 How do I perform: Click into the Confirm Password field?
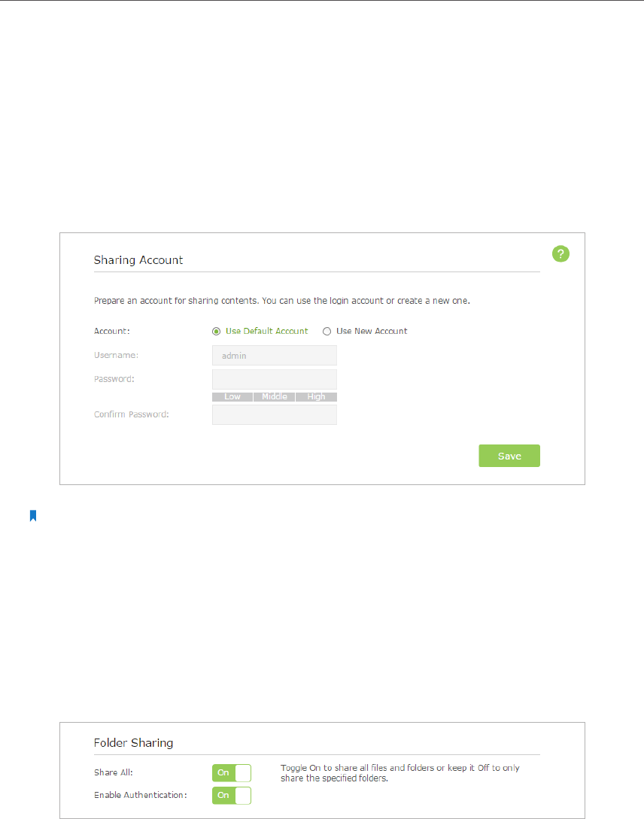[274, 414]
